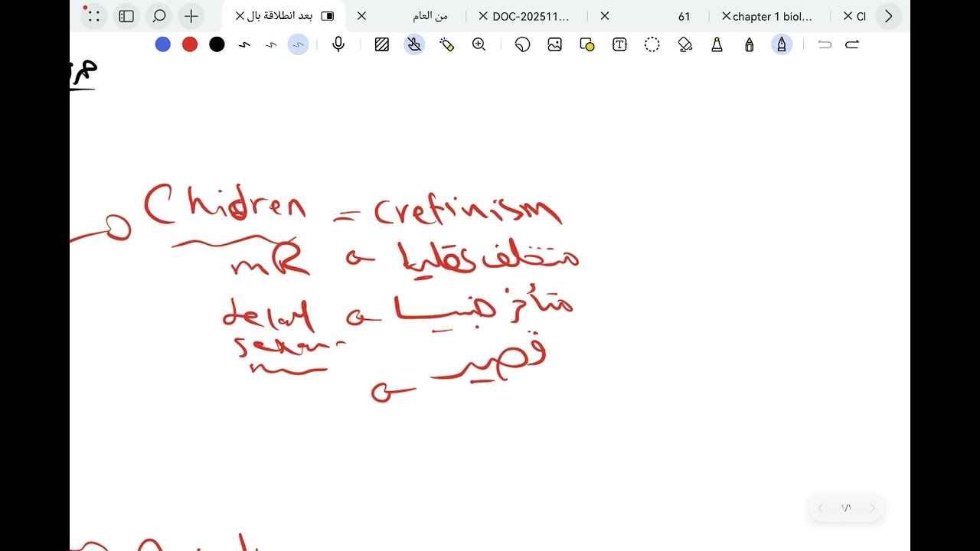
Task: Add a new tab with plus icon
Action: pyautogui.click(x=191, y=16)
